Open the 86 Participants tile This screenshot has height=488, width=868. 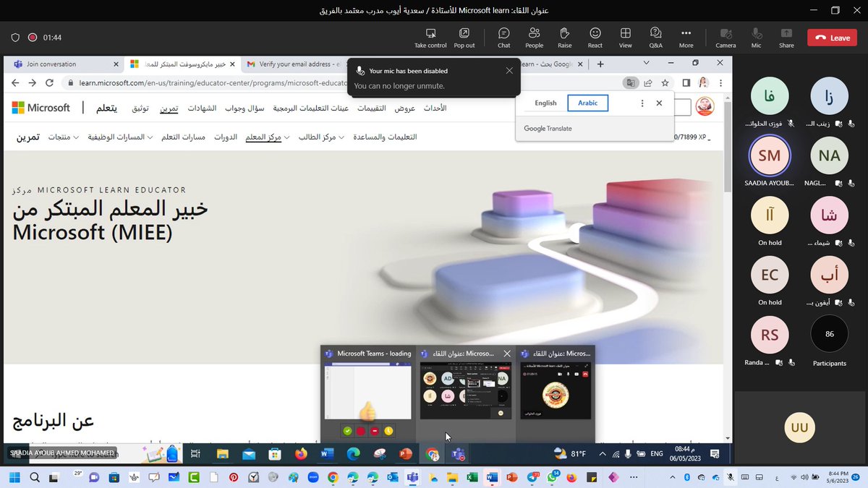click(829, 340)
